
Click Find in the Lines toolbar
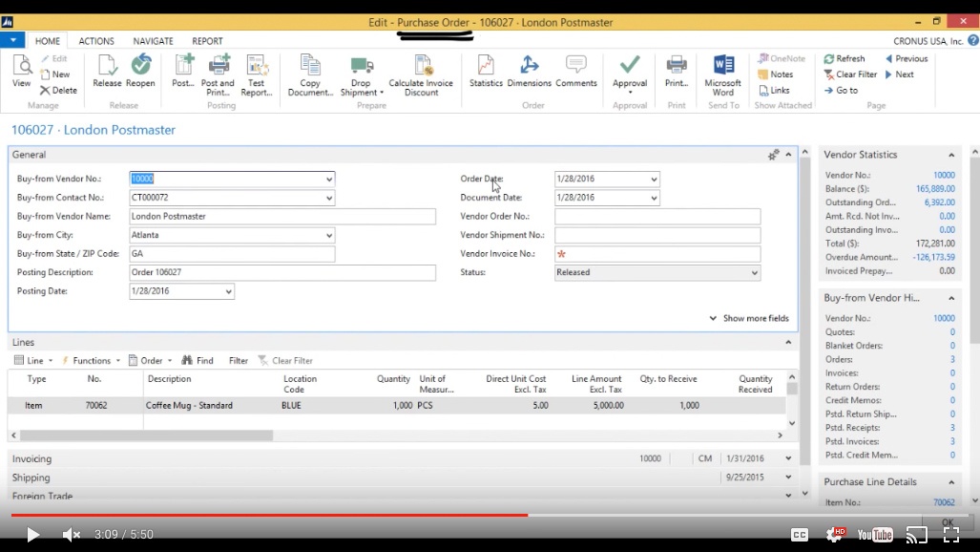click(x=198, y=360)
